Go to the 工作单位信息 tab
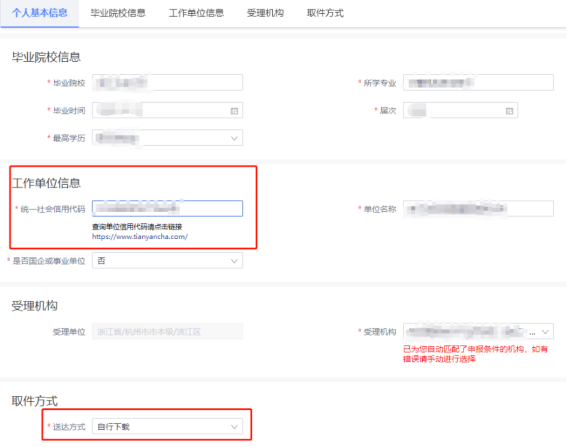 (x=196, y=13)
